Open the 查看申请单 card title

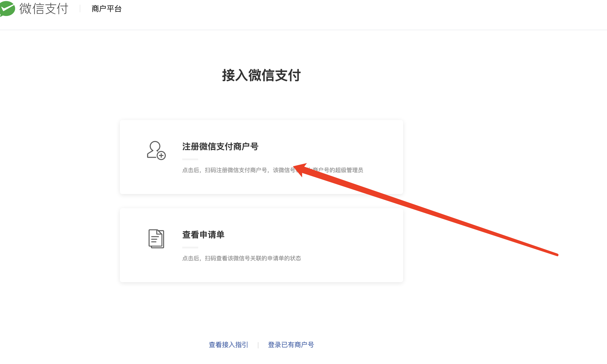coord(203,235)
